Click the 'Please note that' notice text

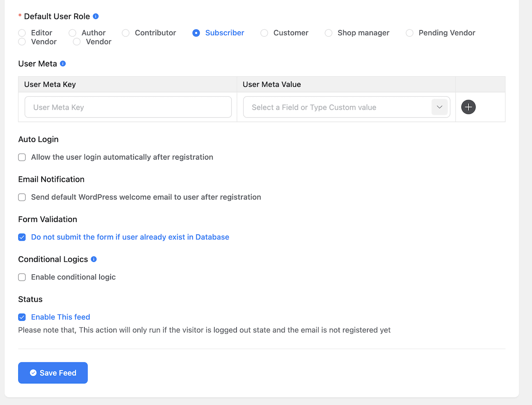pos(204,330)
